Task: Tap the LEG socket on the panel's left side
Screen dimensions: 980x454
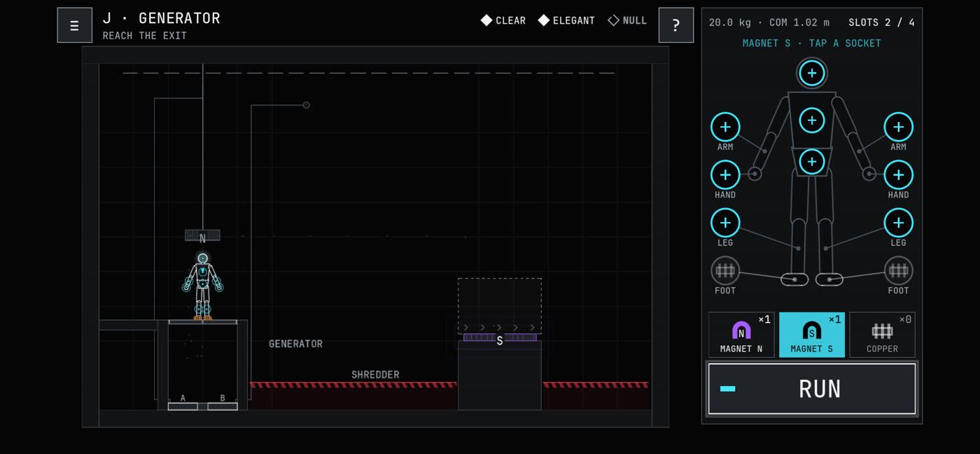Action: (725, 223)
